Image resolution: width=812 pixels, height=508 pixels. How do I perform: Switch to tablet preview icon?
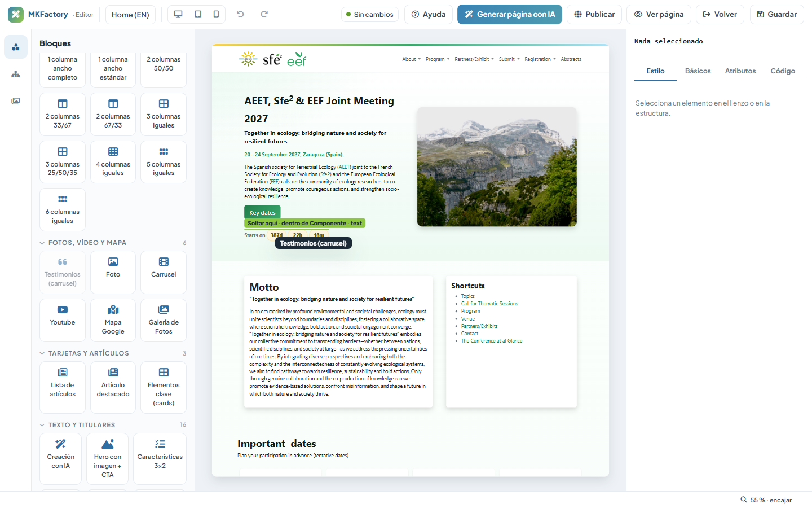coord(198,14)
